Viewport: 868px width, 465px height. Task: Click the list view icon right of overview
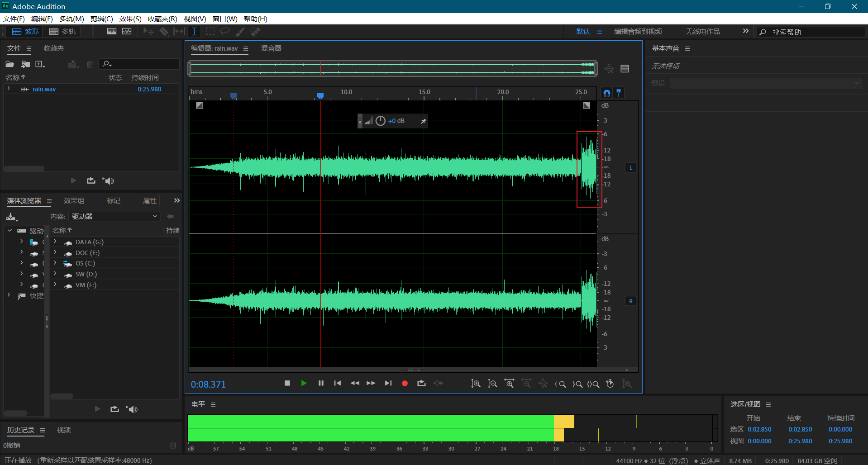(625, 69)
